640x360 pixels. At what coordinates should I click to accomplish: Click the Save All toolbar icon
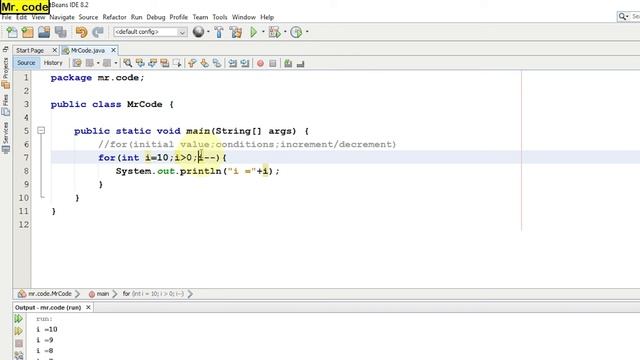61,32
